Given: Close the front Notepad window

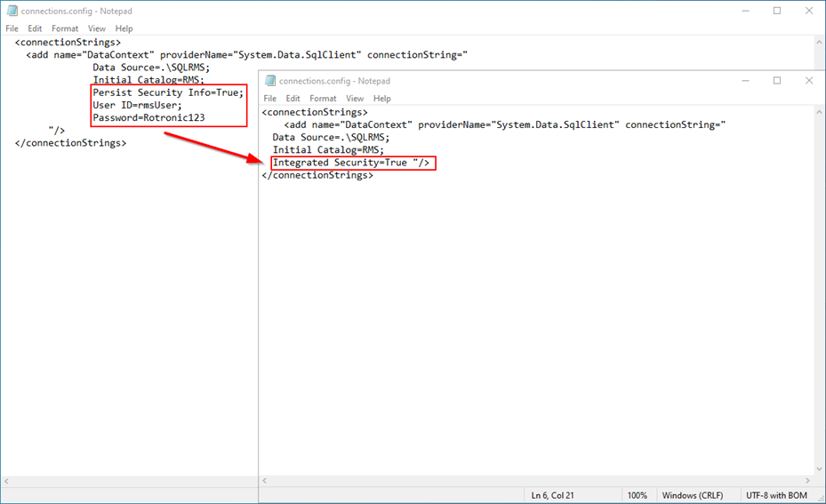Looking at the screenshot, I should (809, 81).
